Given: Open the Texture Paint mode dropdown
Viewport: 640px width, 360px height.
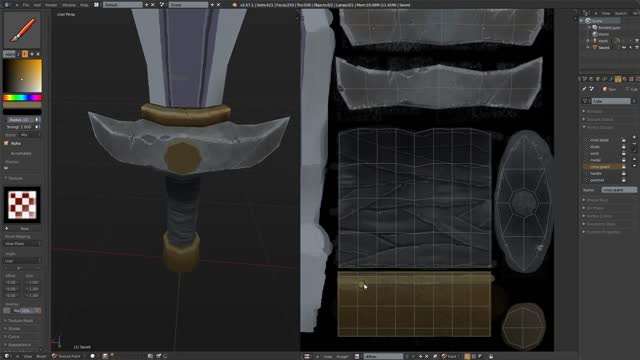Looking at the screenshot, I should tap(67, 356).
